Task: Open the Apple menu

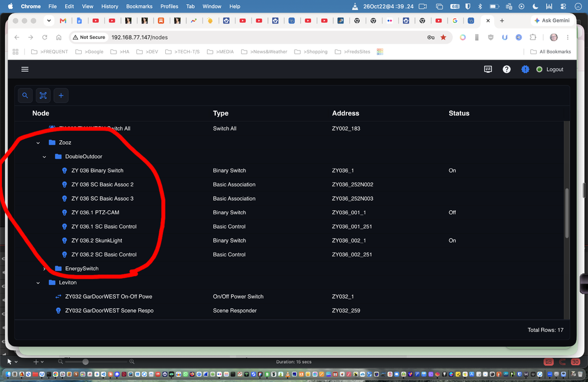Action: [11, 6]
